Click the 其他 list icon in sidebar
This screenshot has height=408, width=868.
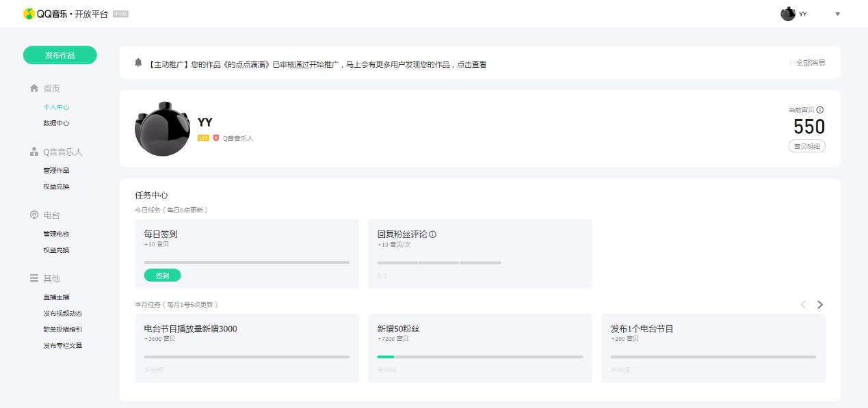tap(34, 278)
